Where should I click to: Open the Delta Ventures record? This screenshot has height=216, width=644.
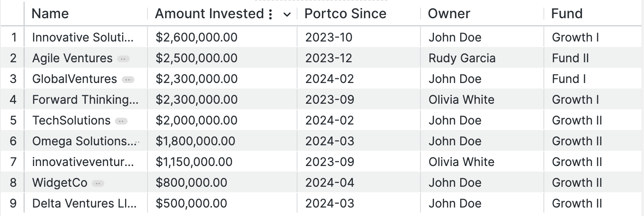click(85, 203)
